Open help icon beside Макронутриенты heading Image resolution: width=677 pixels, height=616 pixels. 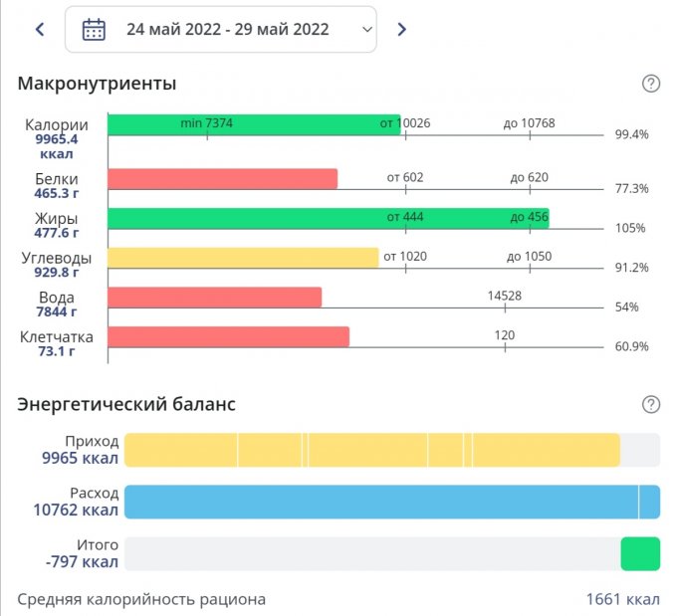click(x=651, y=84)
